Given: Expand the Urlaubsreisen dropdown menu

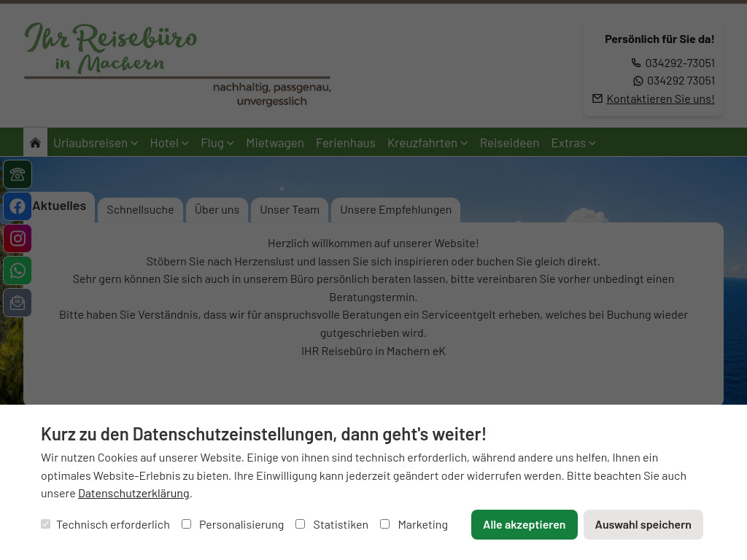Looking at the screenshot, I should pyautogui.click(x=96, y=142).
